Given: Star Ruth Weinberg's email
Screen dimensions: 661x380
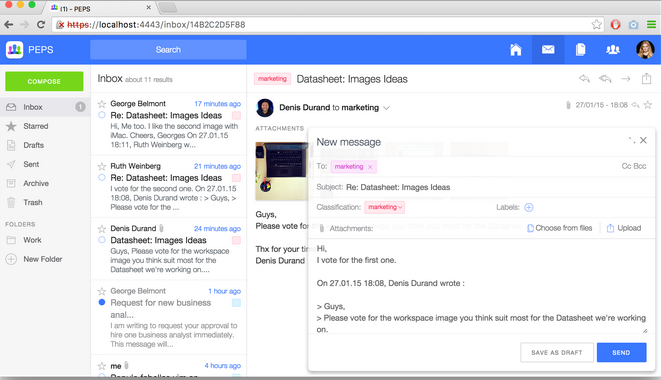Looking at the screenshot, I should pos(102,166).
